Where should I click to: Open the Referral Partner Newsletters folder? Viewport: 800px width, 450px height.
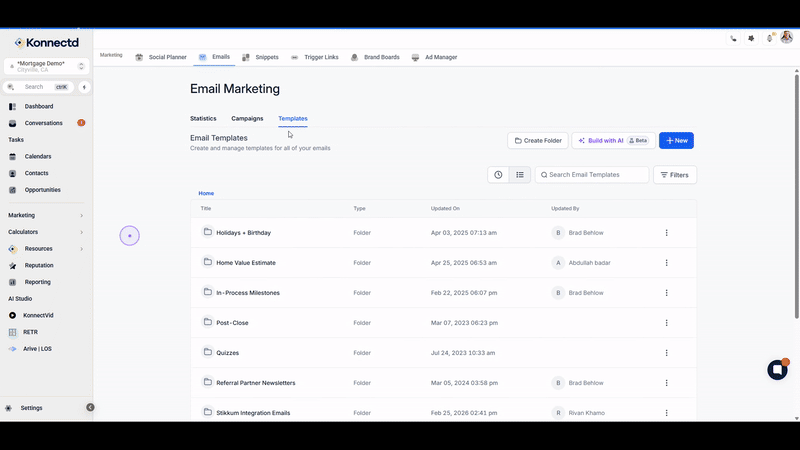point(256,383)
